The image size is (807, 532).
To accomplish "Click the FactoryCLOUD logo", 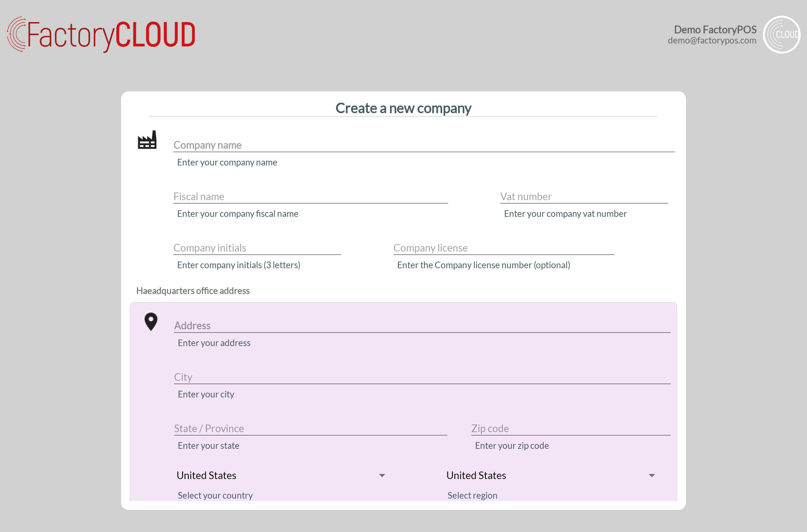I will 101,34.
